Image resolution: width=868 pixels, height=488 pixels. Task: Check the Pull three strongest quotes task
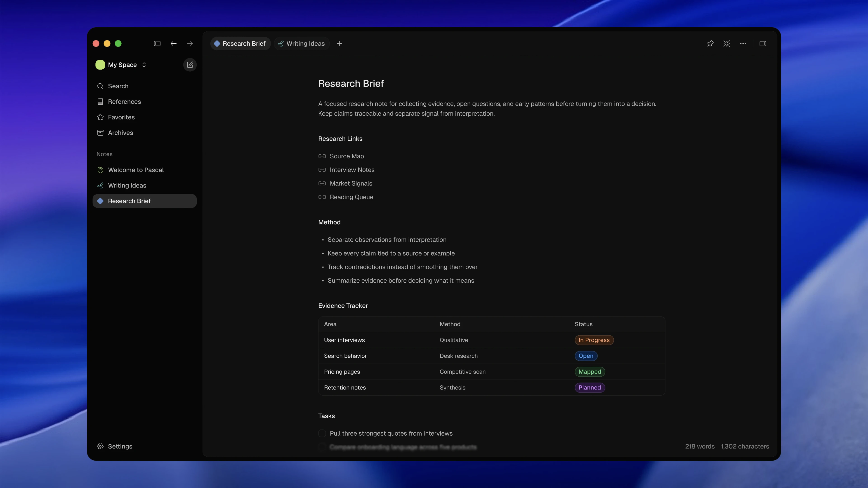(x=322, y=434)
